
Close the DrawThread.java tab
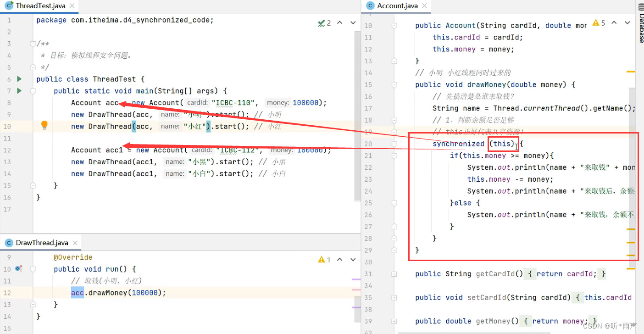(75, 243)
